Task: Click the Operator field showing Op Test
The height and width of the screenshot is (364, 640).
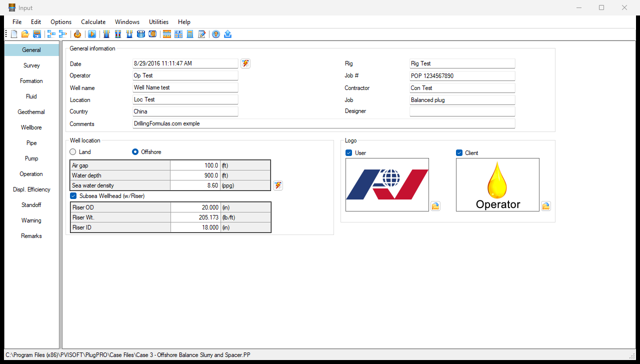Action: point(185,75)
